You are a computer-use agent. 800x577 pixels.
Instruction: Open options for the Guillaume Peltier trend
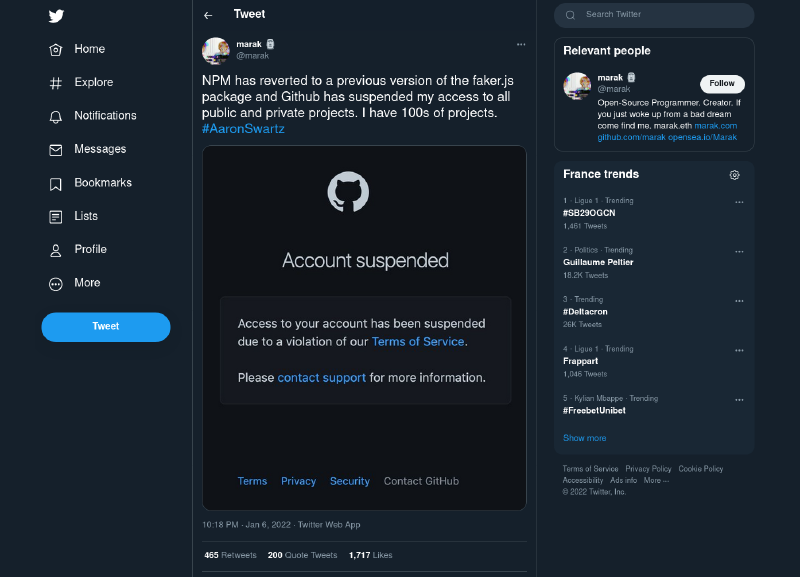[739, 251]
